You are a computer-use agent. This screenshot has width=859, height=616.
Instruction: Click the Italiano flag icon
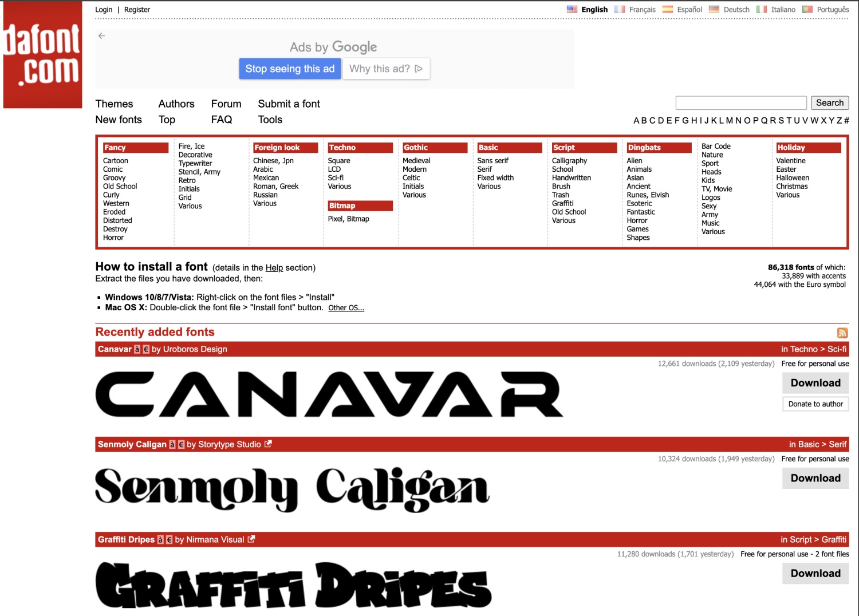[761, 10]
